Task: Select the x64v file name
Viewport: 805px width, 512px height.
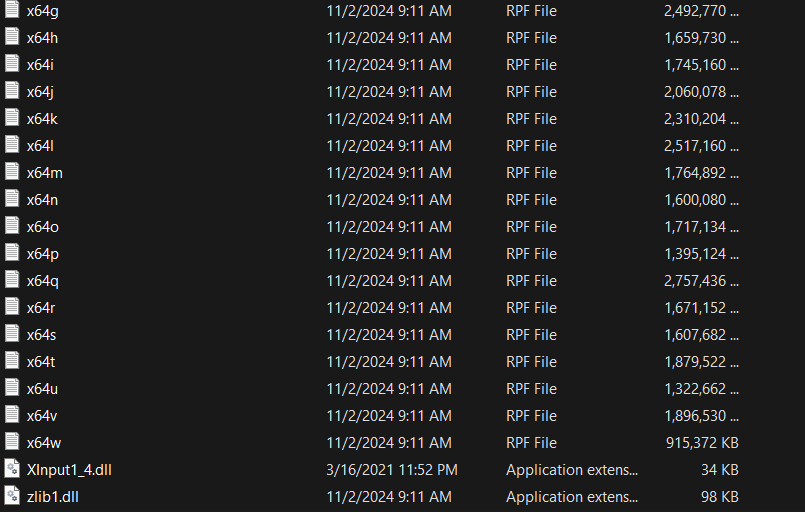Action: (42, 416)
